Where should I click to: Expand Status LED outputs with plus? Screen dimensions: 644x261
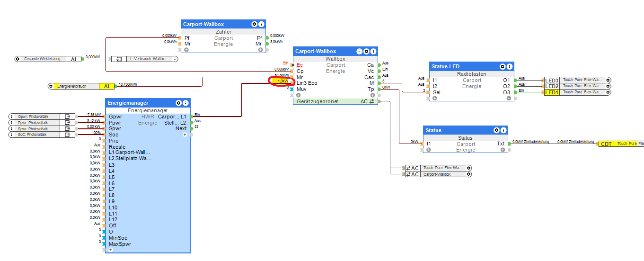click(x=509, y=98)
